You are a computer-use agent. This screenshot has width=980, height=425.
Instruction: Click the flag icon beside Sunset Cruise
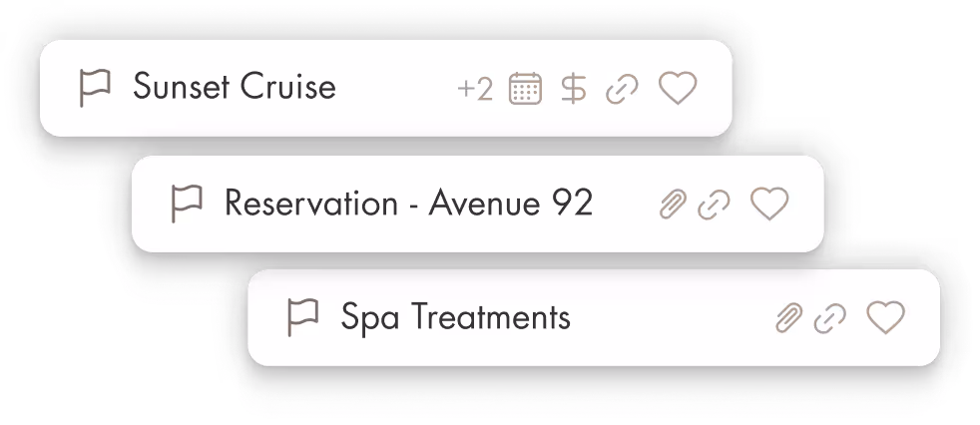(x=95, y=88)
